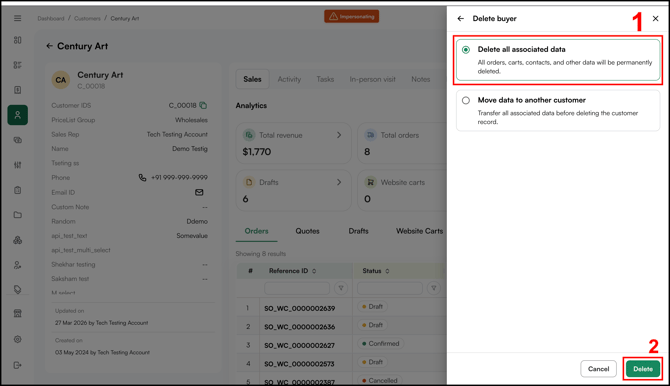Click the phone icon beside +91 number

pos(142,177)
